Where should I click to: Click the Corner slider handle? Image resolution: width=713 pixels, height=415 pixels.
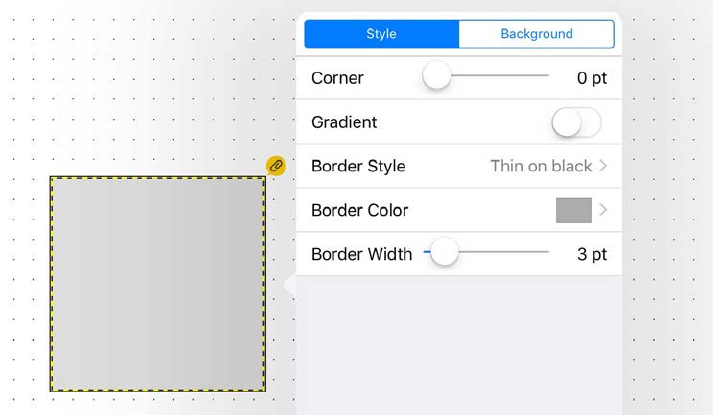[x=437, y=77]
